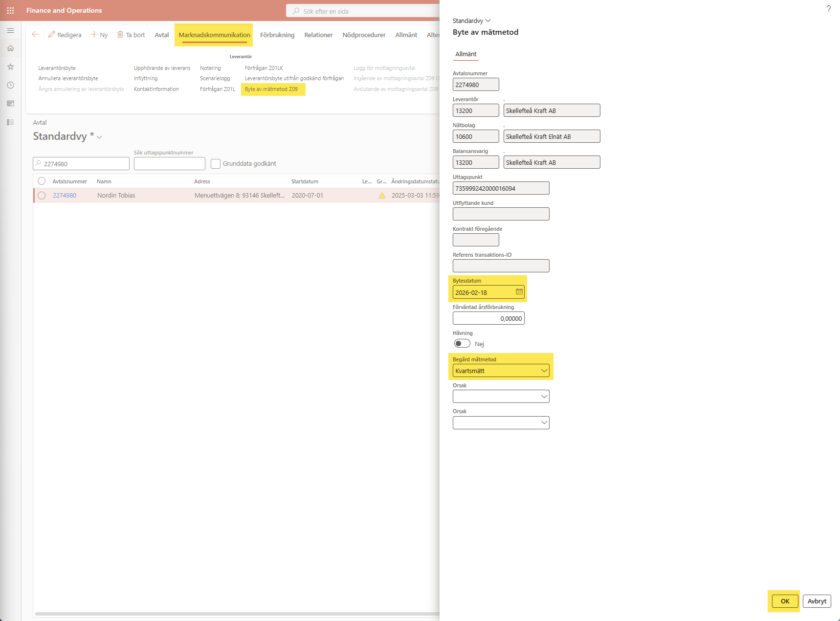This screenshot has height=621, width=840.
Task: Confirm with the OK button
Action: point(785,601)
